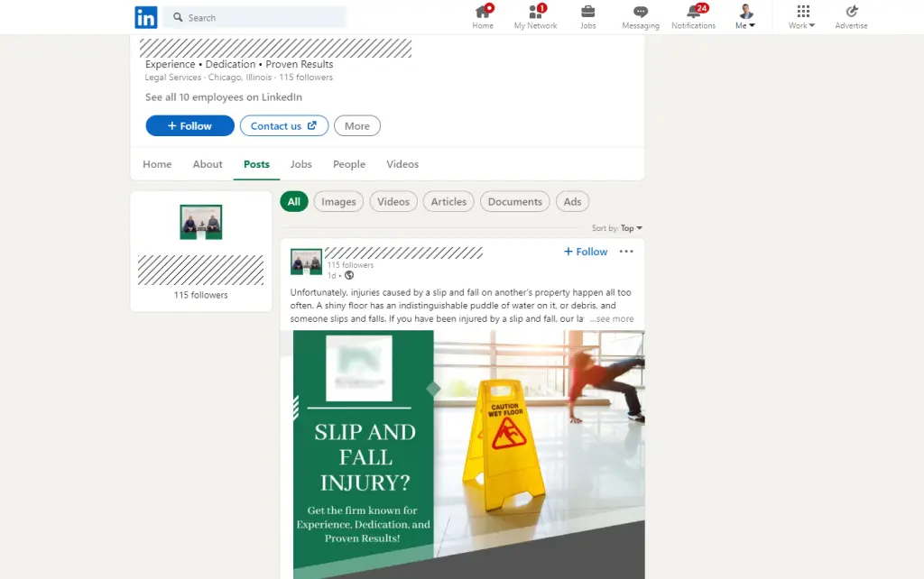Select the All posts filter chip

pos(294,201)
